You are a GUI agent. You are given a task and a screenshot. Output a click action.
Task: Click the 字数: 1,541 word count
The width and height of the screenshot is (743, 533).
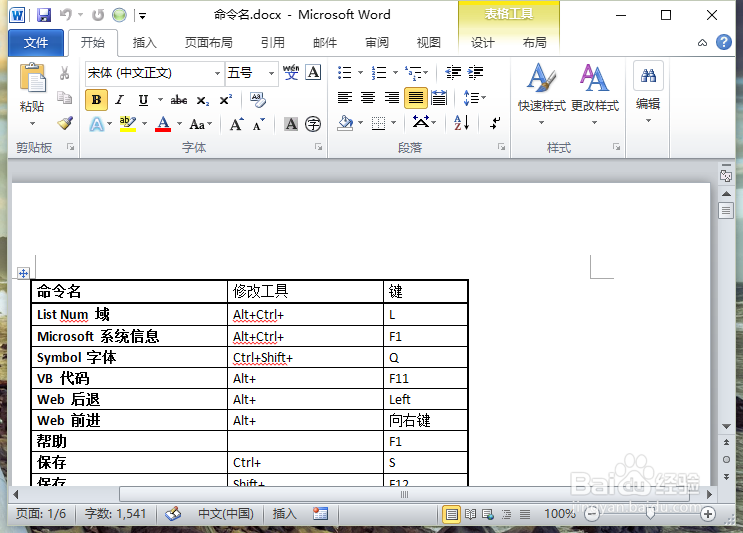click(x=115, y=514)
